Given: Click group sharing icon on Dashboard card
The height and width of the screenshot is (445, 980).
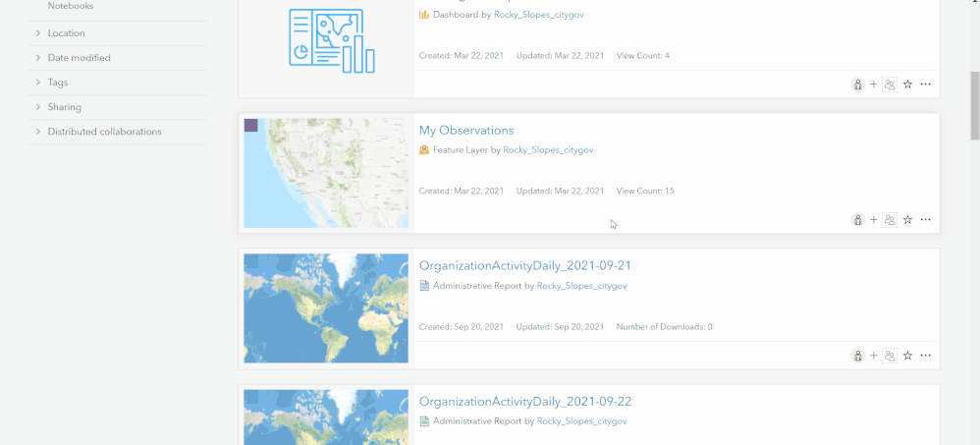Looking at the screenshot, I should tap(890, 84).
